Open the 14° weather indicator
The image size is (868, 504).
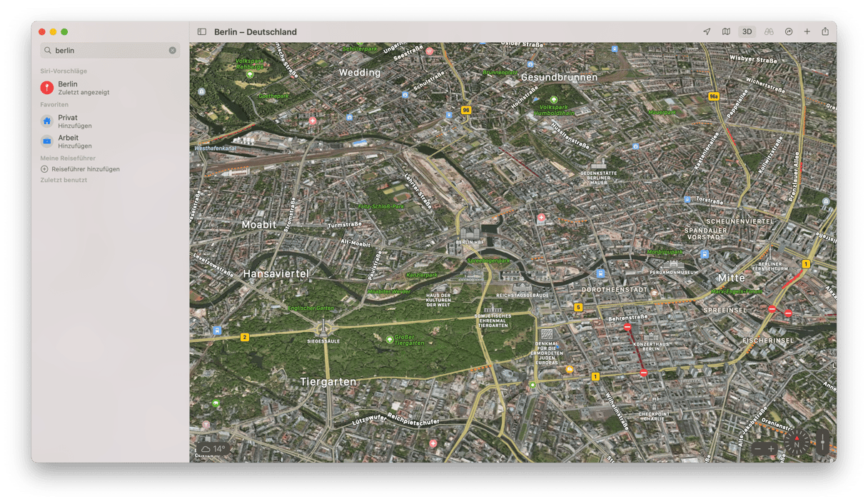pyautogui.click(x=213, y=449)
